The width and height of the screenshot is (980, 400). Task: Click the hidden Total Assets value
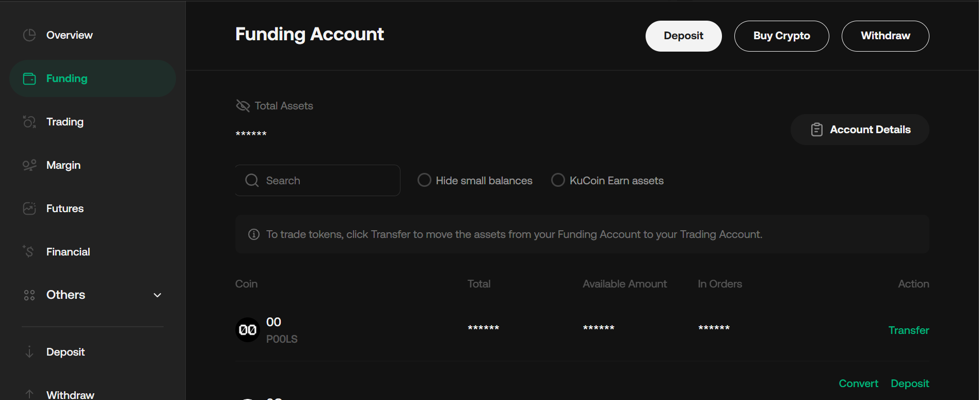(x=251, y=134)
